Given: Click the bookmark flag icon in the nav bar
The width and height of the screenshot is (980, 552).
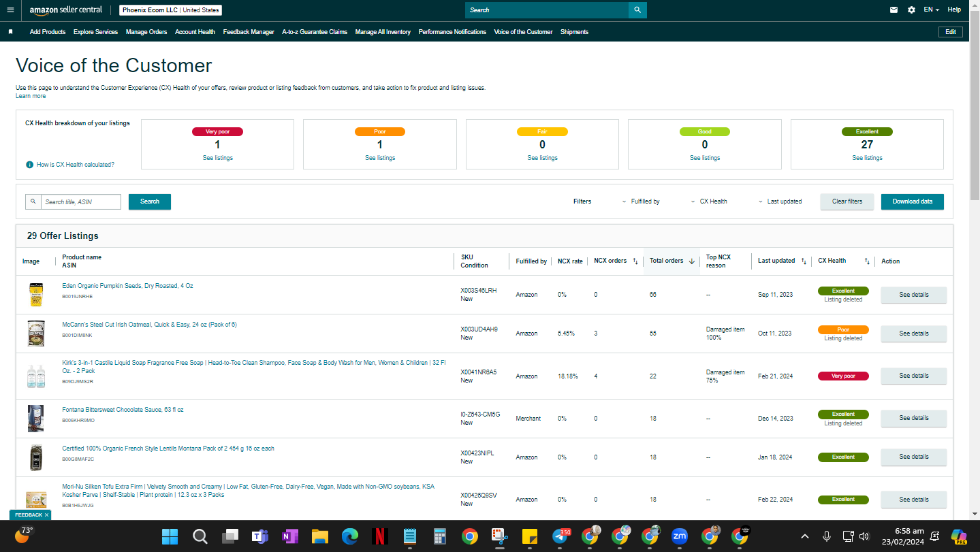Looking at the screenshot, I should 10,32.
